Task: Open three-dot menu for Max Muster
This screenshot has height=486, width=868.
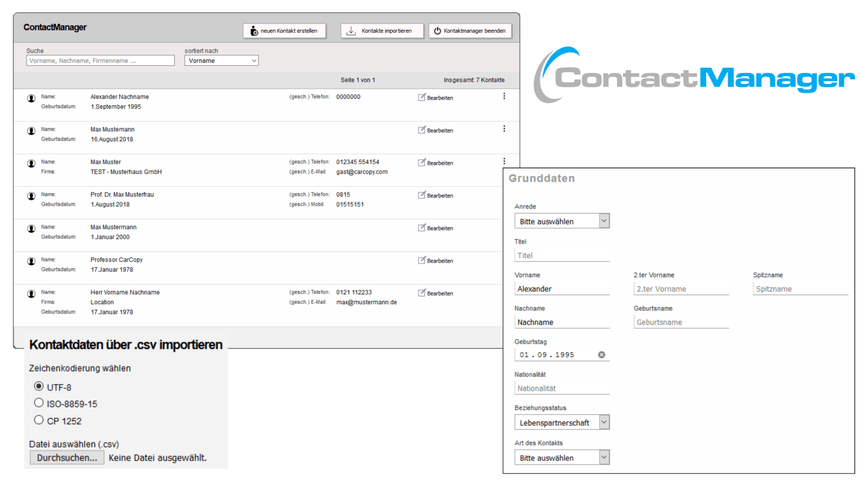Action: pos(504,161)
